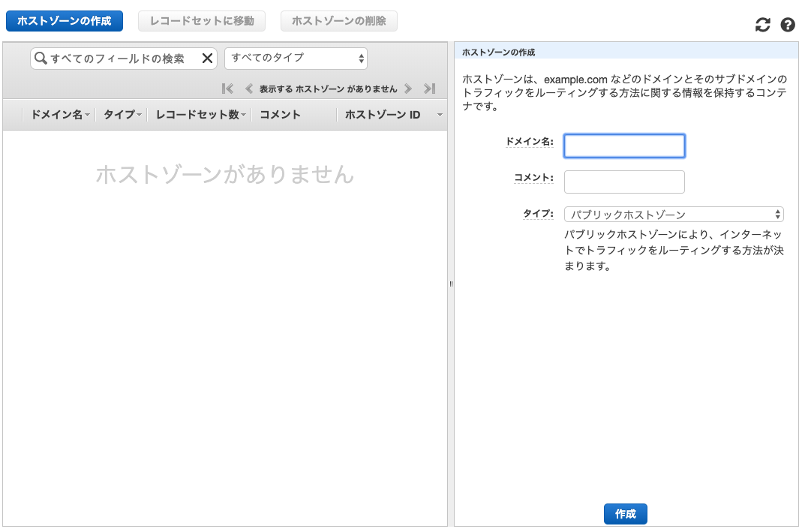
Task: Click the panel splitter handle between panes
Action: pos(451,284)
